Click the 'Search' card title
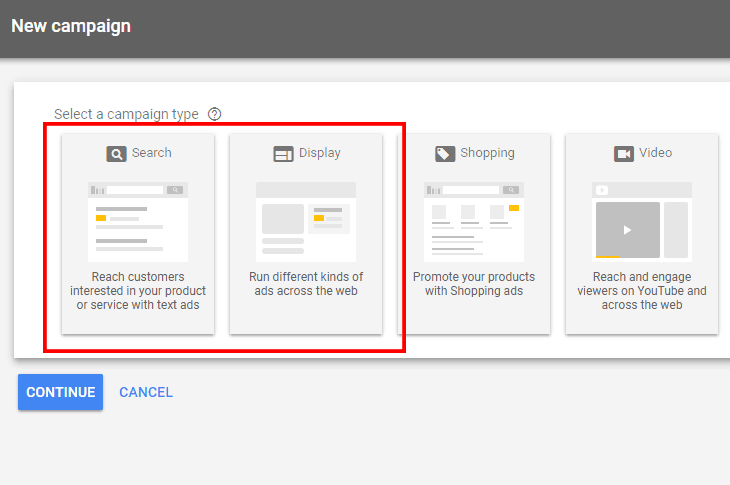730x485 pixels. pos(152,153)
